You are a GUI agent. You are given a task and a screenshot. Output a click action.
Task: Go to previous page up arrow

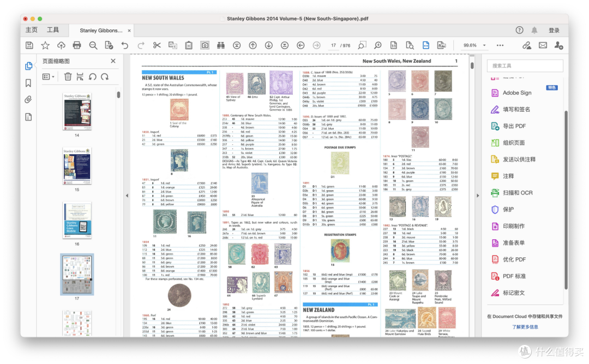click(x=253, y=45)
